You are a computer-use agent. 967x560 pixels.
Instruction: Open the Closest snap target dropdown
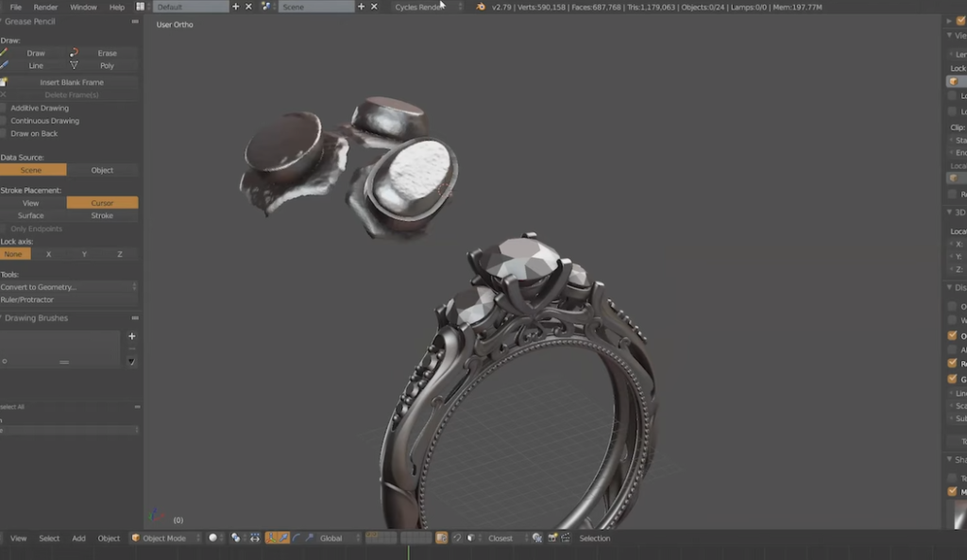pyautogui.click(x=500, y=537)
